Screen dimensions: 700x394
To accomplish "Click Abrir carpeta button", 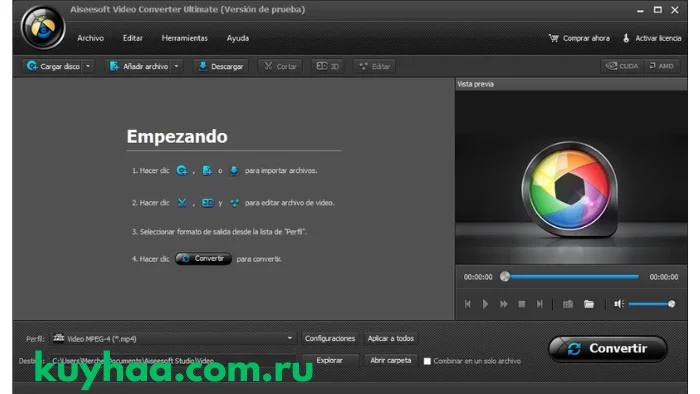I will click(x=391, y=361).
